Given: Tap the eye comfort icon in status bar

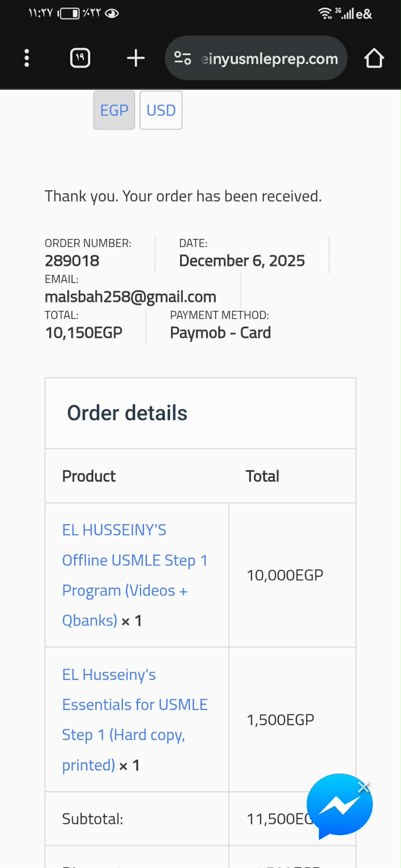Looking at the screenshot, I should pos(111,14).
